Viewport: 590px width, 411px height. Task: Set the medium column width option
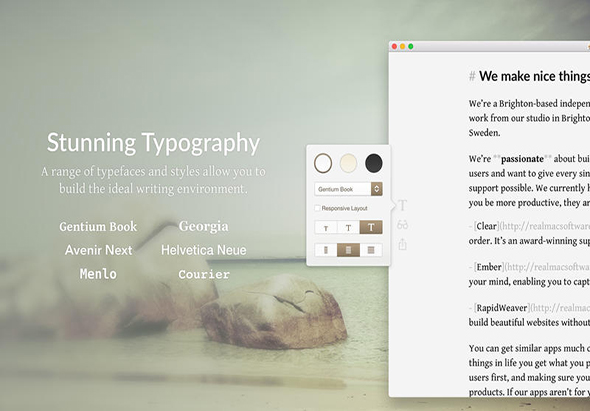point(348,250)
